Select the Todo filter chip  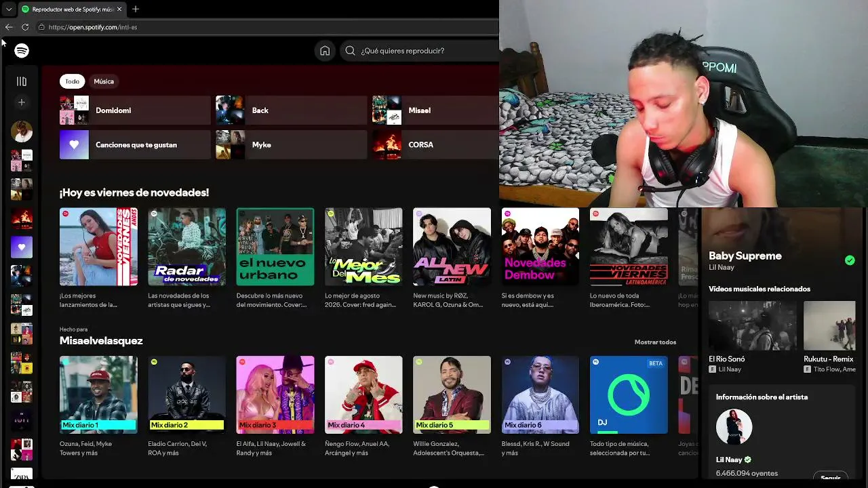tap(72, 81)
